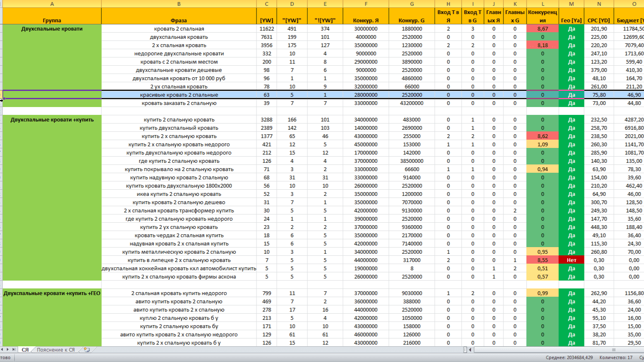The width and height of the screenshot is (644, 362).
Task: Select the СЯ sheet tab
Action: point(25,350)
